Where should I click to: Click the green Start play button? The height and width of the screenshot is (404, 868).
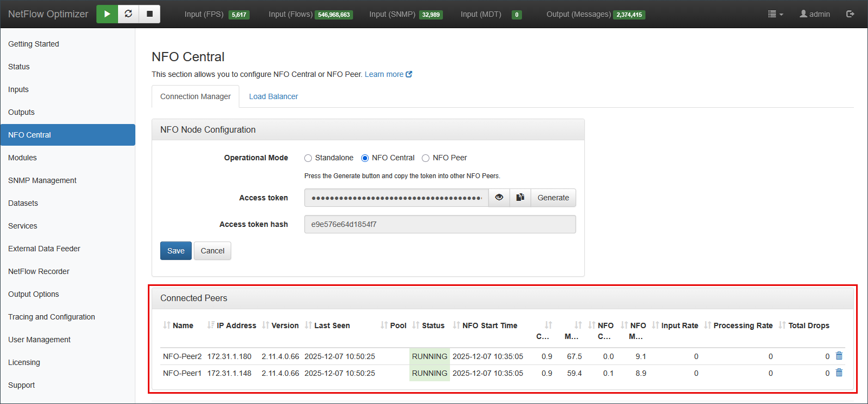(107, 14)
